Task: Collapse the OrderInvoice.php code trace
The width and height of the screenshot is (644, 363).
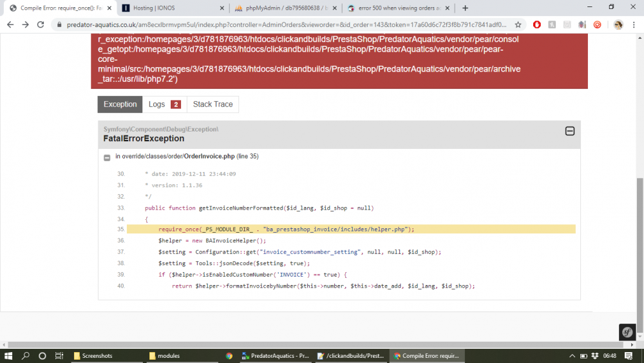Action: 107,157
